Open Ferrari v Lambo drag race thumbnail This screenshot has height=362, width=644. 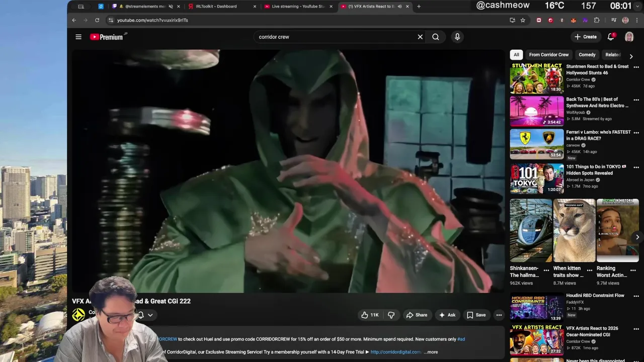click(x=536, y=144)
